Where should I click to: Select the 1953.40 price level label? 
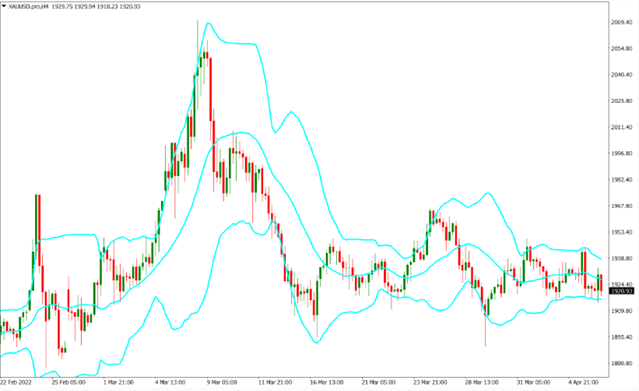click(x=621, y=232)
